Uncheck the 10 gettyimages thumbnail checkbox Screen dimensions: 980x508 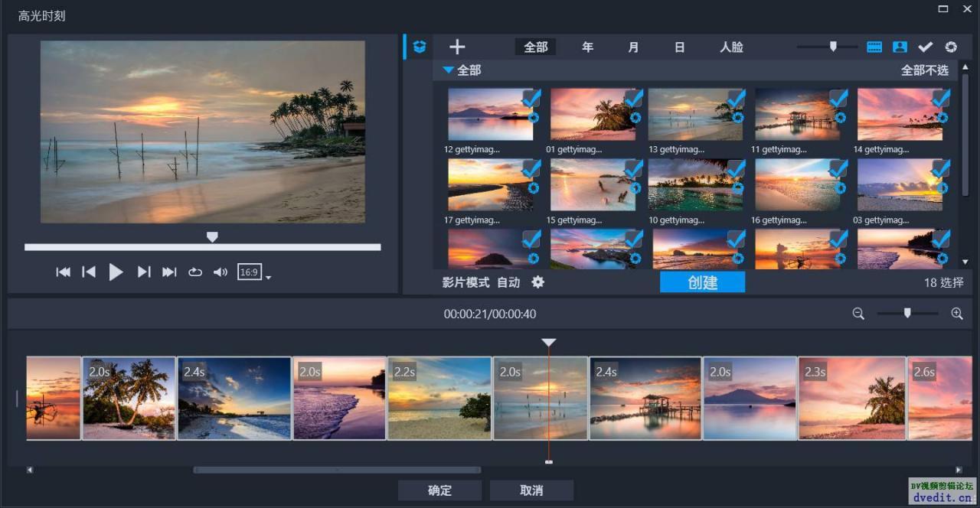(x=736, y=168)
